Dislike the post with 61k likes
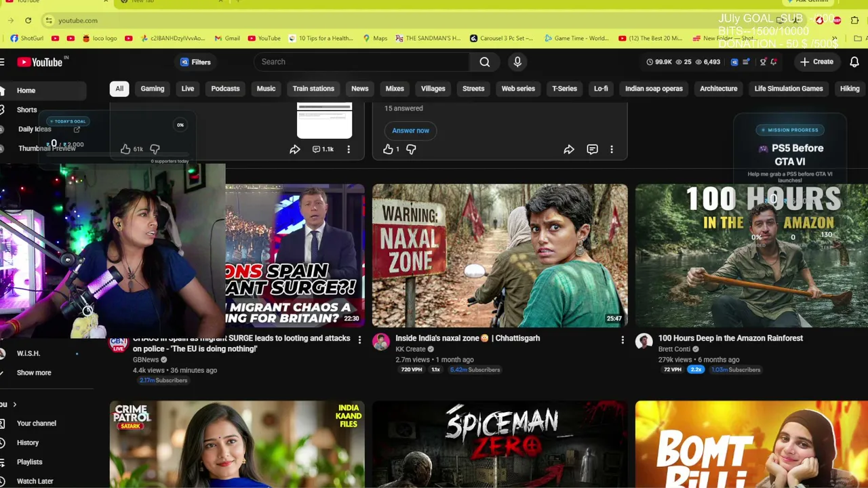The height and width of the screenshot is (488, 868). [x=155, y=149]
